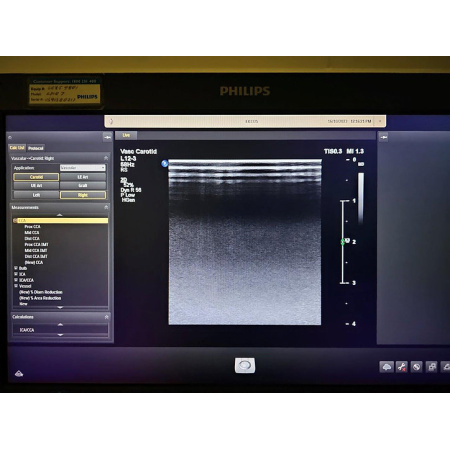450x450 pixels.
Task: Switch to the Protocol tab
Action: 36,148
